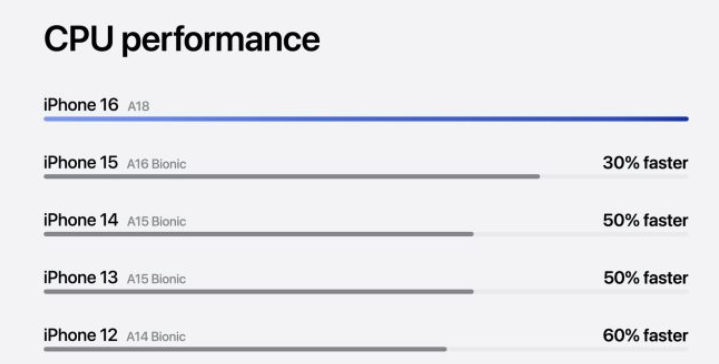
Task: Select the iPhone 13 label
Action: tap(81, 278)
